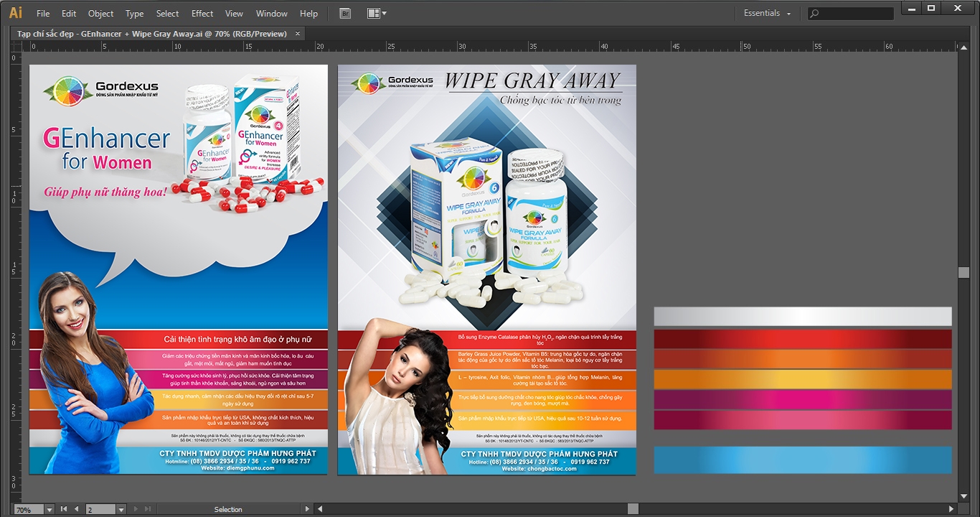The height and width of the screenshot is (517, 980).
Task: Select the silver gradient bar on canvas
Action: 803,317
